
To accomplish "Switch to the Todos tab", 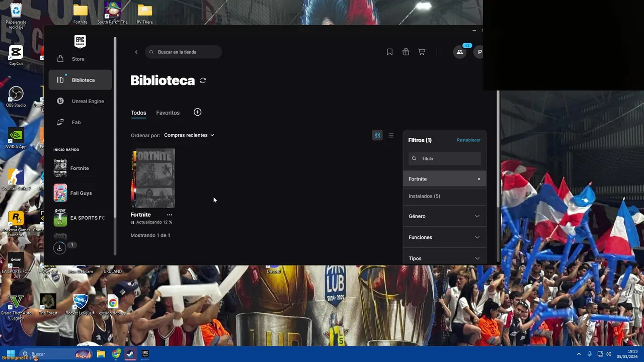I will pyautogui.click(x=138, y=113).
